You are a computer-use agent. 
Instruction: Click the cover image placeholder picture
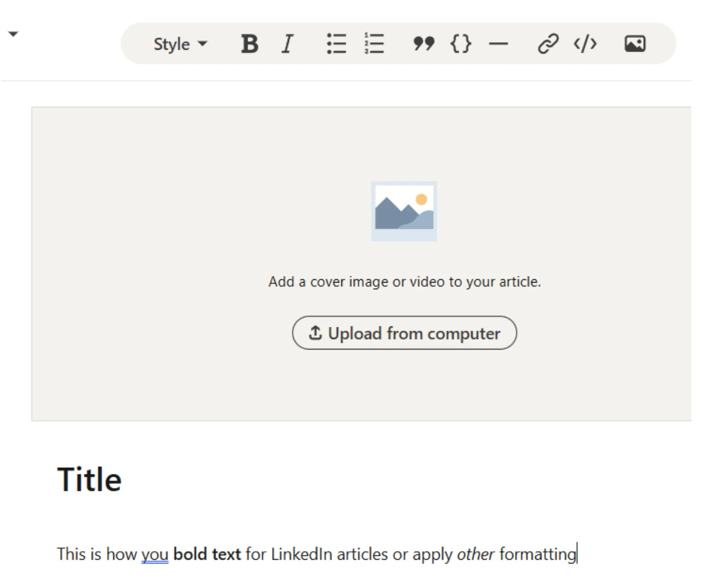point(404,211)
